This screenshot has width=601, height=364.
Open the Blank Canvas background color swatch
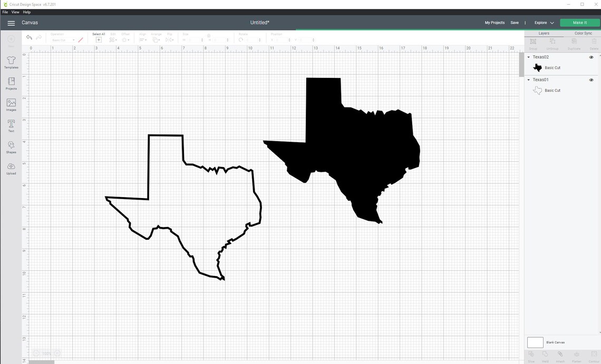(x=535, y=342)
